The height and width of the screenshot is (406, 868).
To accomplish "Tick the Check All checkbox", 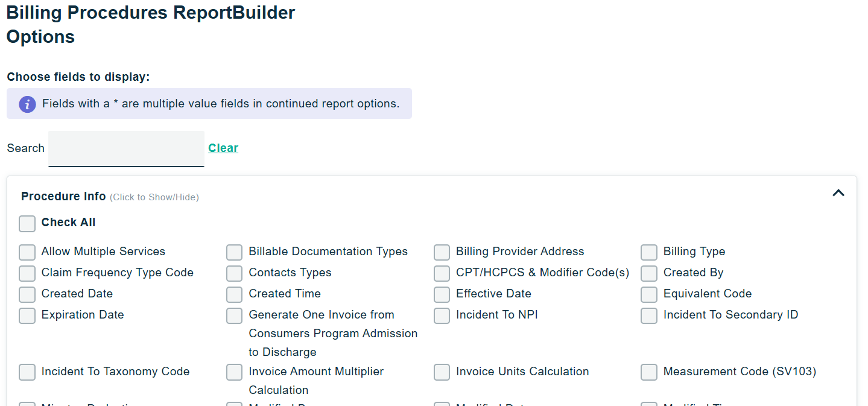I will (x=27, y=224).
